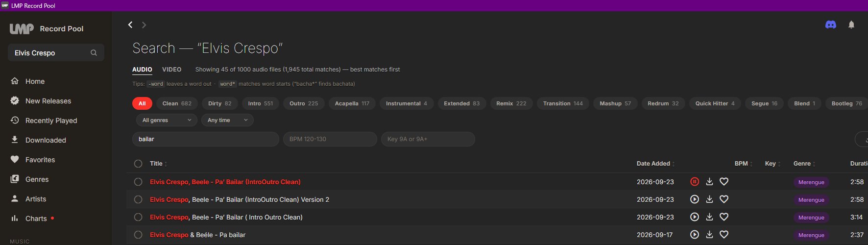
Task: Play Elvis Crespo & Beéle - Pa bailar
Action: coord(695,235)
